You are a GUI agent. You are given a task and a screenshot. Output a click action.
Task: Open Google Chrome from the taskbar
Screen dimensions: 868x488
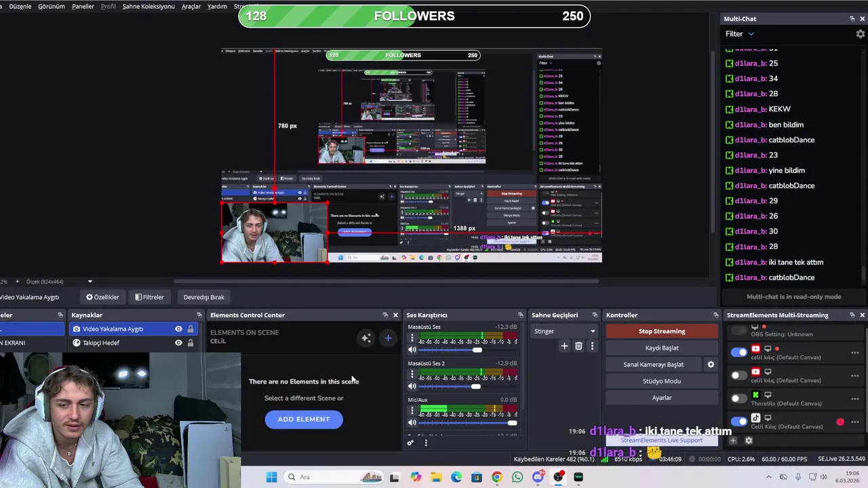click(497, 477)
